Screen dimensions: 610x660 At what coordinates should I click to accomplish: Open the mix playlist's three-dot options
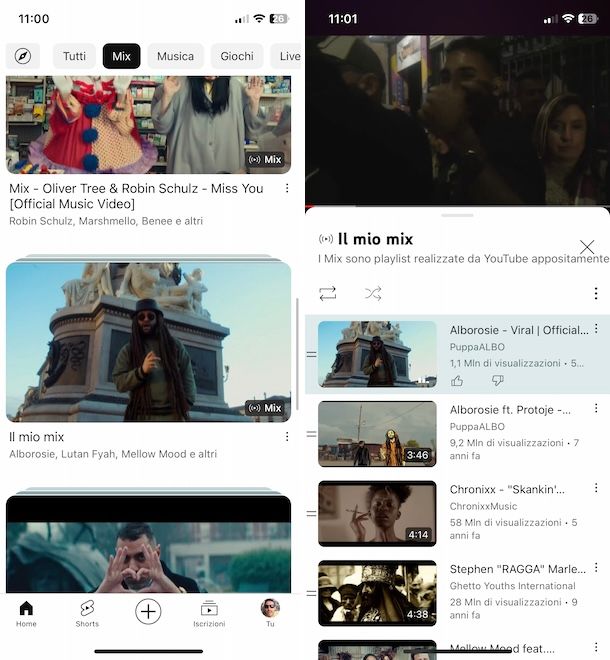(x=596, y=293)
